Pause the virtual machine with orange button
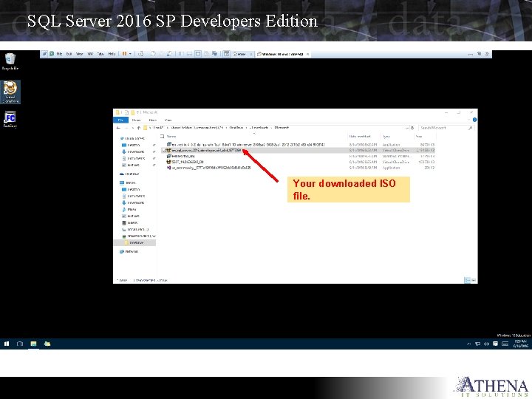532x399 pixels. click(x=125, y=54)
